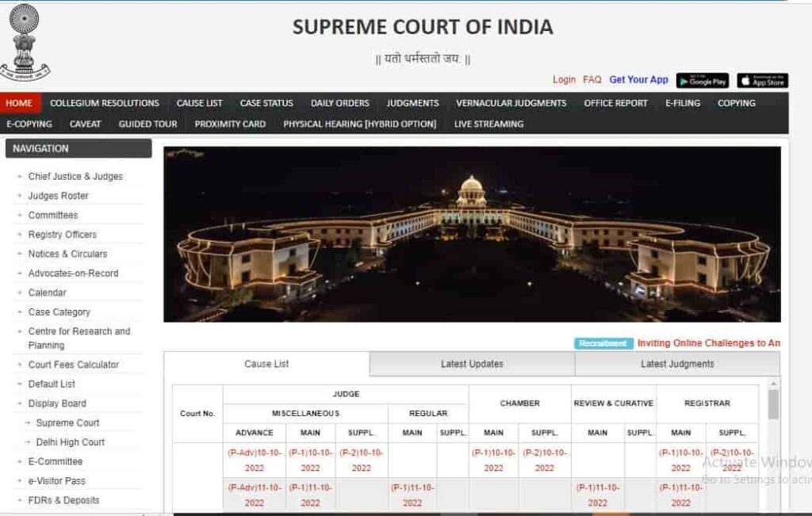The height and width of the screenshot is (516, 812).
Task: Click the blue Recruitment tag
Action: point(603,343)
